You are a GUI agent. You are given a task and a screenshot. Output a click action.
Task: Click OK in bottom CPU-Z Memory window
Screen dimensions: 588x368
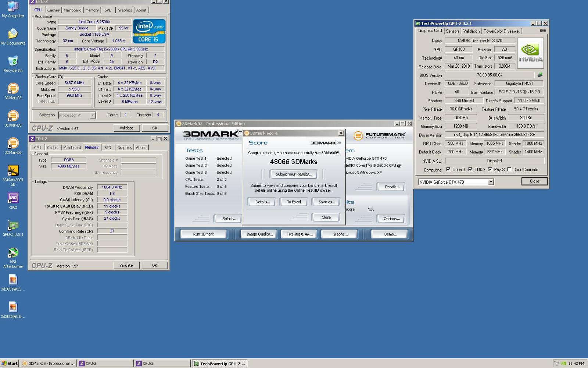click(x=154, y=265)
